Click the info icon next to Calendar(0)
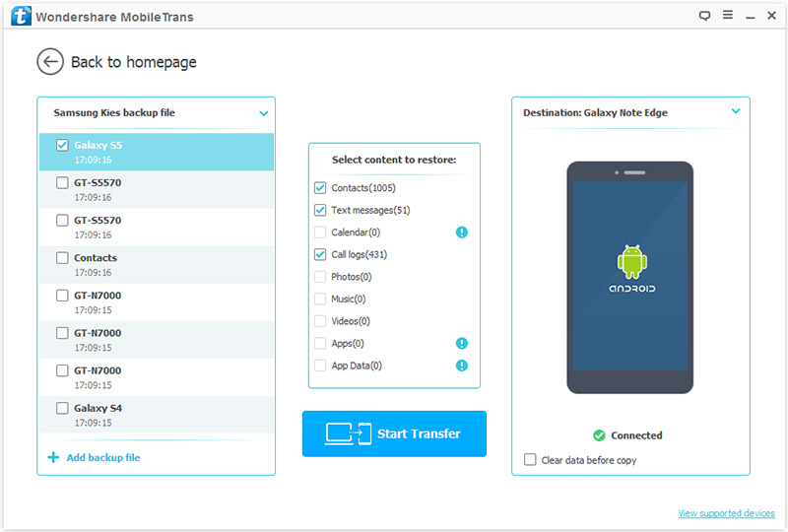Screen dimensions: 788x532 (x=462, y=233)
